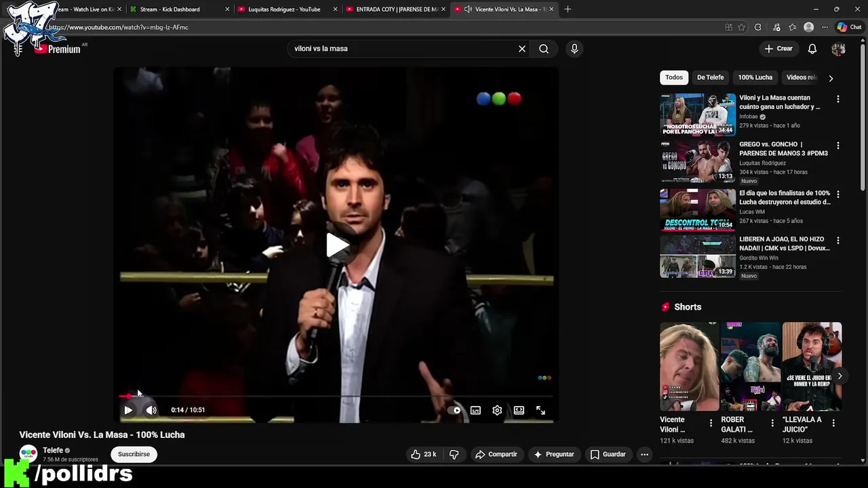Screen dimensions: 868x488
Task: Select the 'Videos rel...' filter chip
Action: (x=801, y=77)
